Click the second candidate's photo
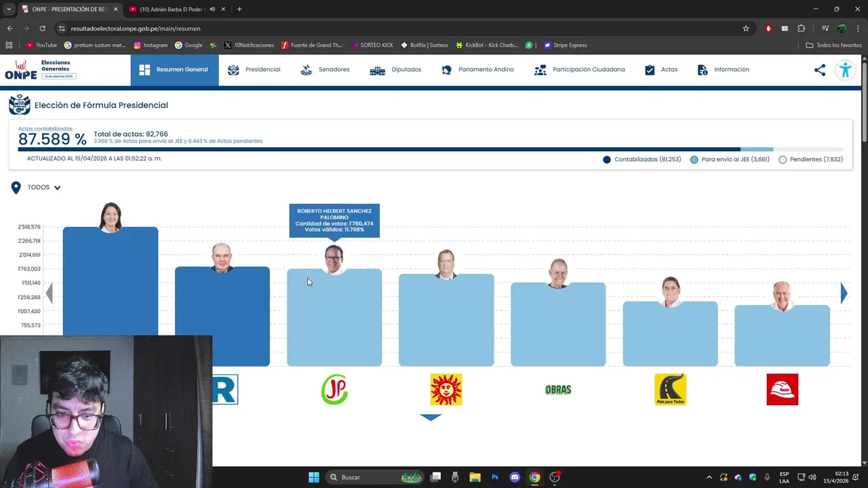The height and width of the screenshot is (488, 868). 222,258
